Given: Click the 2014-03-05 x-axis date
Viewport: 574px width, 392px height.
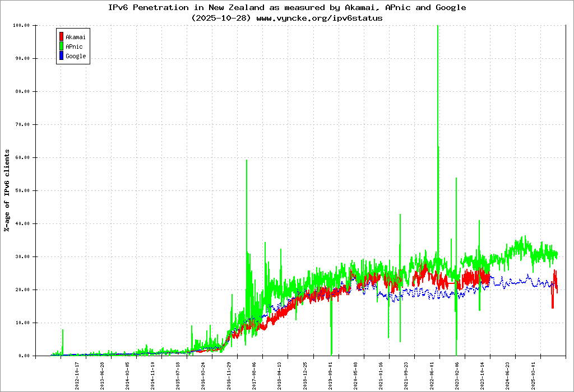Looking at the screenshot, I should coord(127,376).
